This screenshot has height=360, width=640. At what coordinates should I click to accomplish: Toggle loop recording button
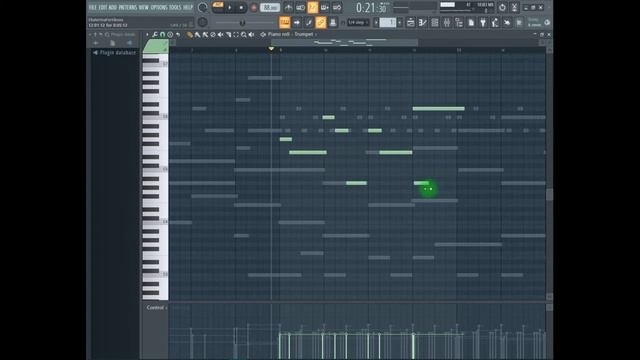[337, 7]
